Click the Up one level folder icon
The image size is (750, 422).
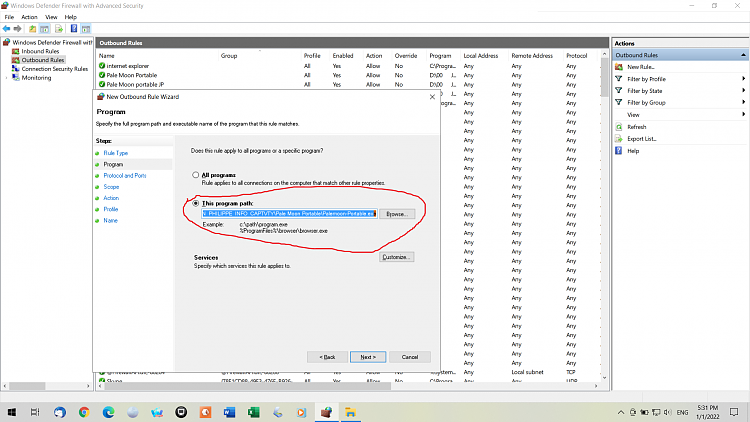[x=33, y=29]
